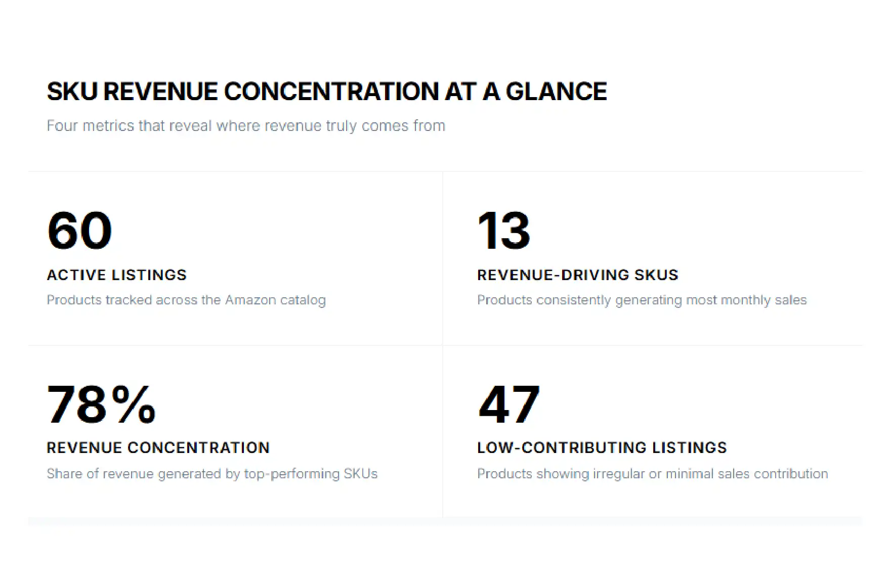Click the 78% figure

click(x=102, y=404)
